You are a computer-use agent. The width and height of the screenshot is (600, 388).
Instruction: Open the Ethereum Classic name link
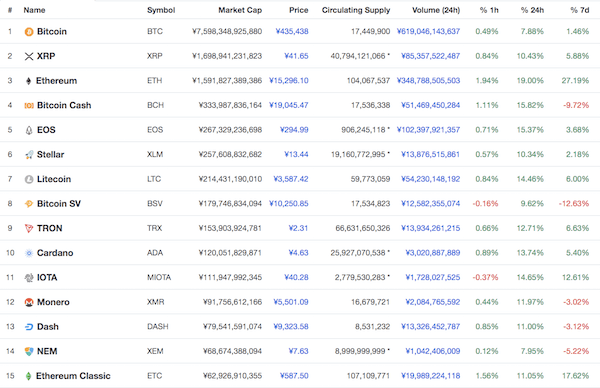point(73,376)
